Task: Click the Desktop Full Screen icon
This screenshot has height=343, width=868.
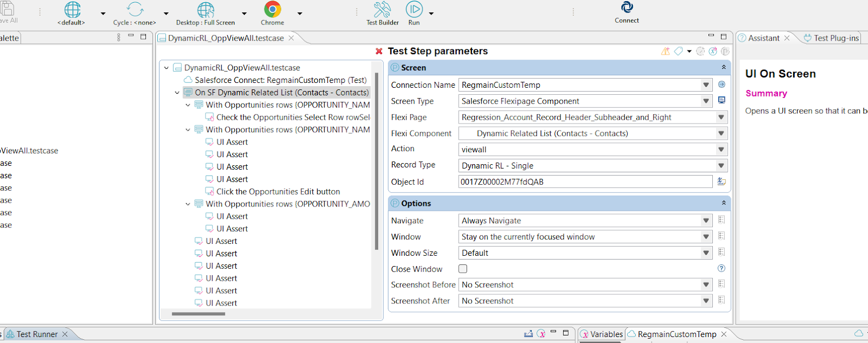Action: [x=206, y=10]
